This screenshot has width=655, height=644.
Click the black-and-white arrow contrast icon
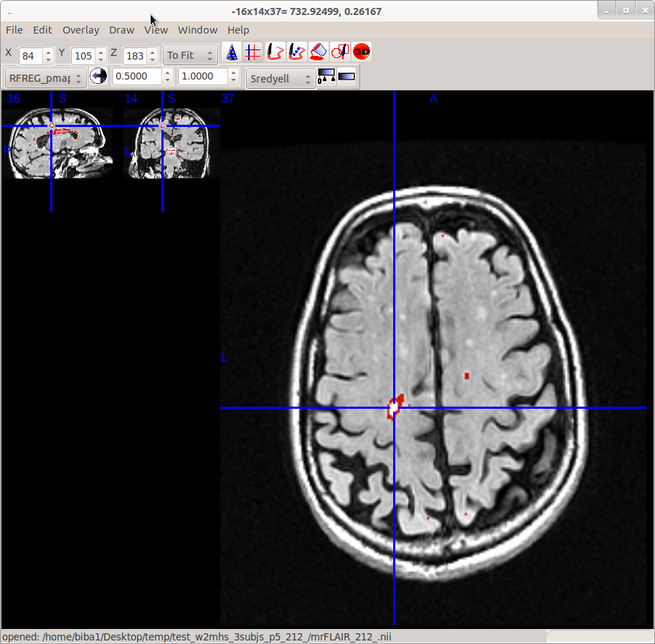point(98,76)
